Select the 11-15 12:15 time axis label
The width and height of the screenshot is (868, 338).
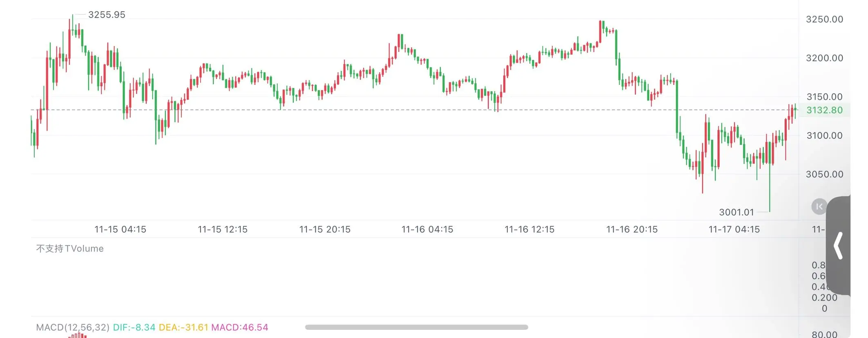[223, 229]
